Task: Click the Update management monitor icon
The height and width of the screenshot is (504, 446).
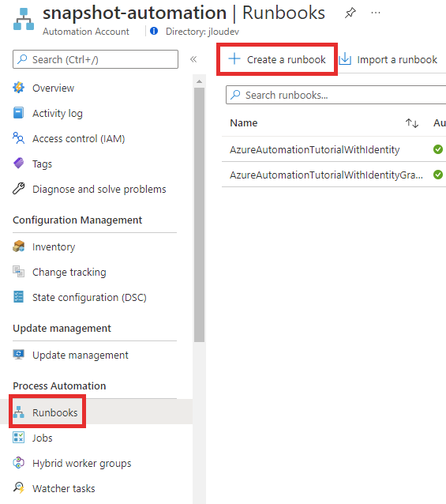Action: (19, 355)
